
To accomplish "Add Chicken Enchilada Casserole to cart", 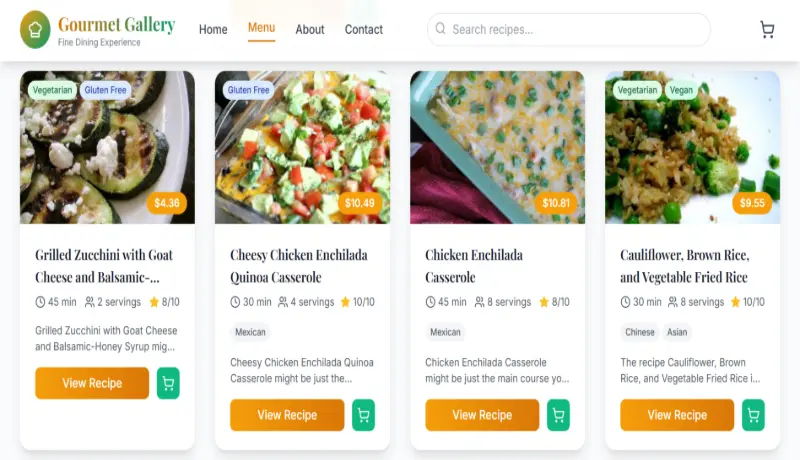I will 558,415.
